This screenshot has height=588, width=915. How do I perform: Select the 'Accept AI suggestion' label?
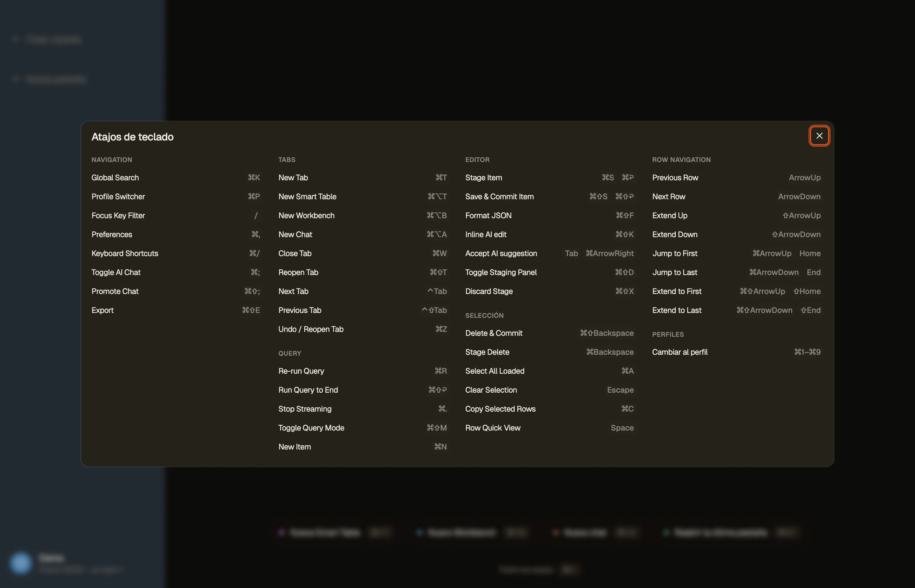[x=501, y=253]
